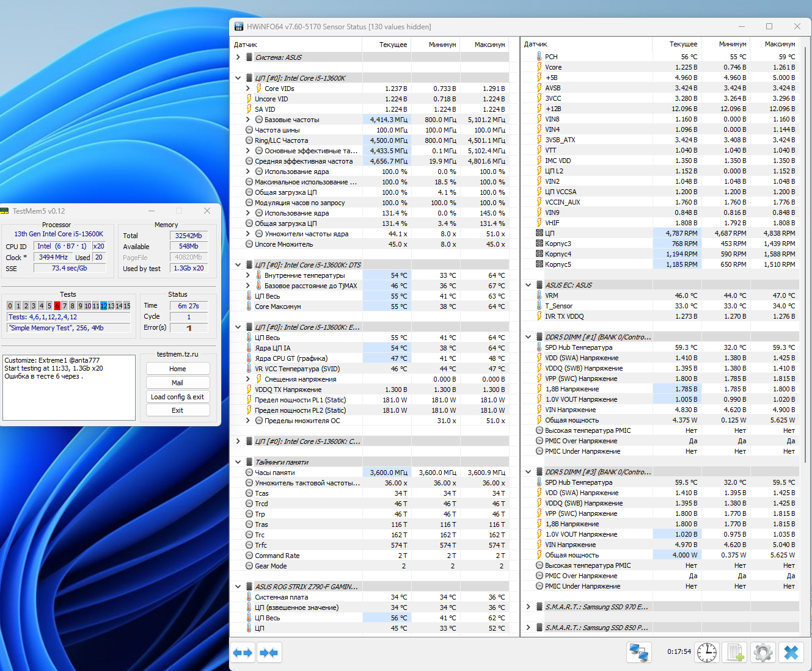This screenshot has width=812, height=671.
Task: Select the Ring/LLC Частота sensor row
Action: tap(371, 140)
